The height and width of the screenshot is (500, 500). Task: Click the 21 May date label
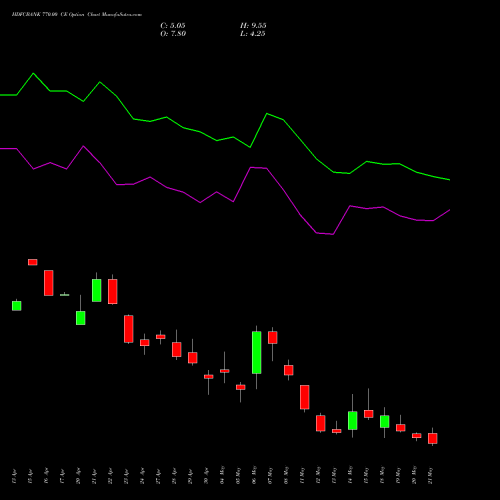point(430,475)
